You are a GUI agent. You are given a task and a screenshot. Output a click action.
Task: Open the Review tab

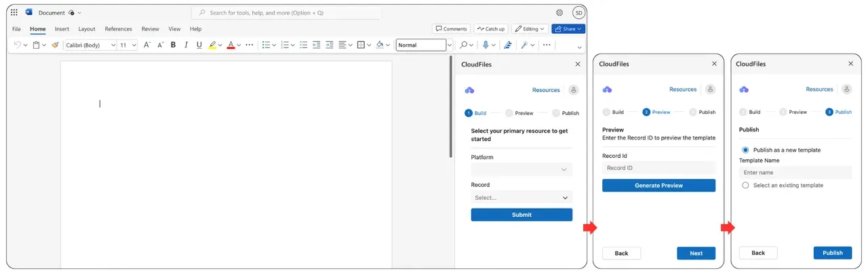click(151, 29)
